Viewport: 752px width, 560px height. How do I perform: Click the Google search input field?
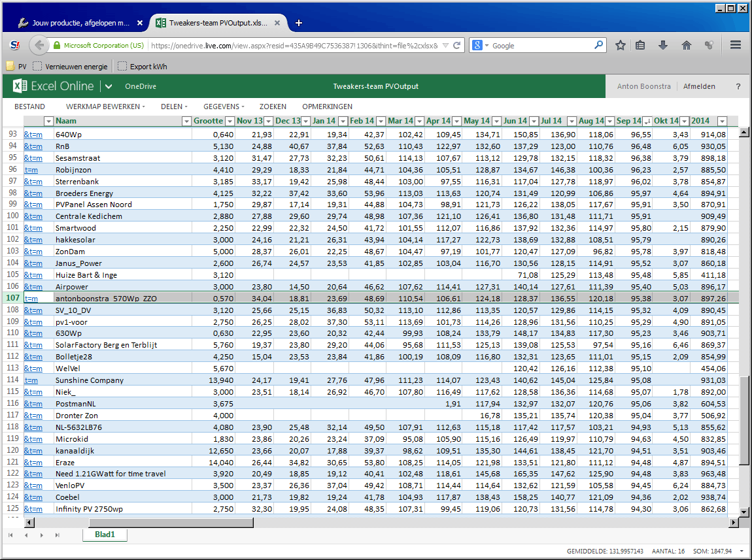click(x=542, y=46)
